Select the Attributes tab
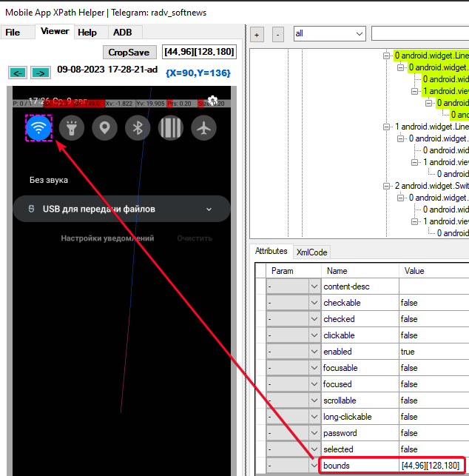The image size is (469, 476). click(271, 251)
